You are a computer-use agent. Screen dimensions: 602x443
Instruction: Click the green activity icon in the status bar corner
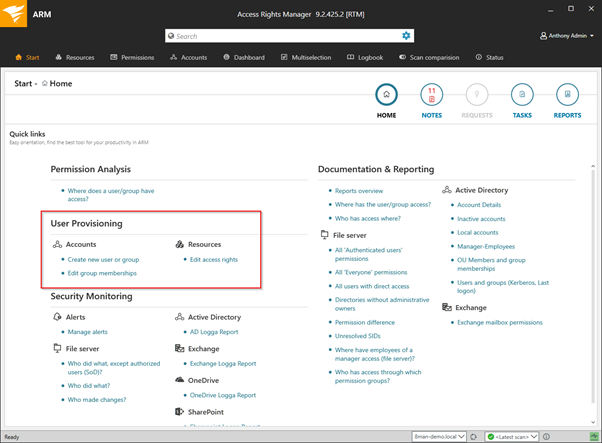coord(594,436)
